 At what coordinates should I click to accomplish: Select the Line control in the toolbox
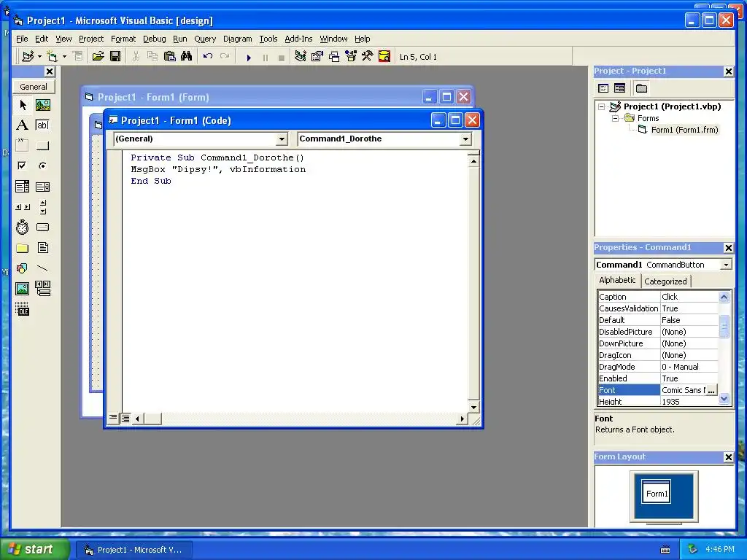(x=43, y=268)
